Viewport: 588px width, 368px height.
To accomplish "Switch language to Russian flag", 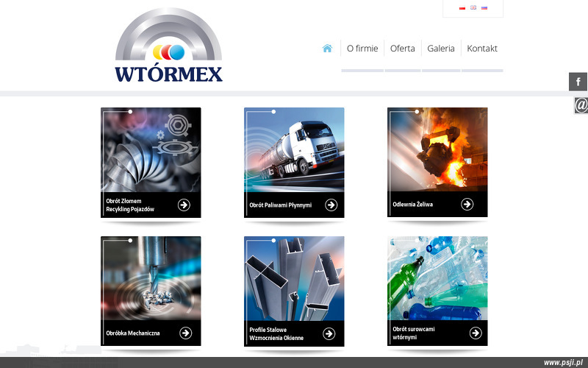I will [x=484, y=7].
